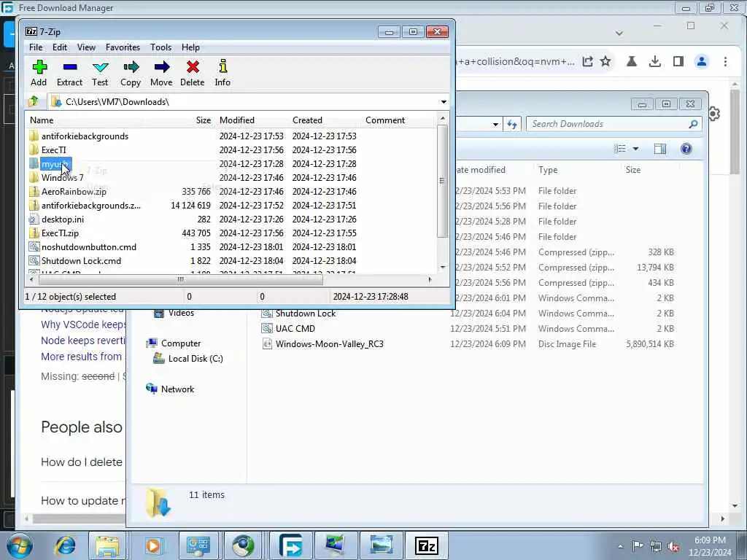Open the Help menu in 7-Zip
Screen dimensions: 747x560
coord(190,47)
